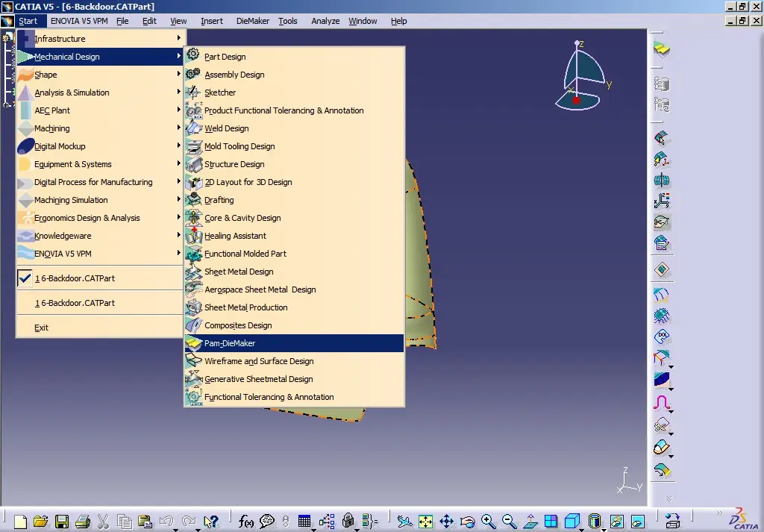Open the Insert menu
Screen dimensions: 764x532
click(211, 21)
